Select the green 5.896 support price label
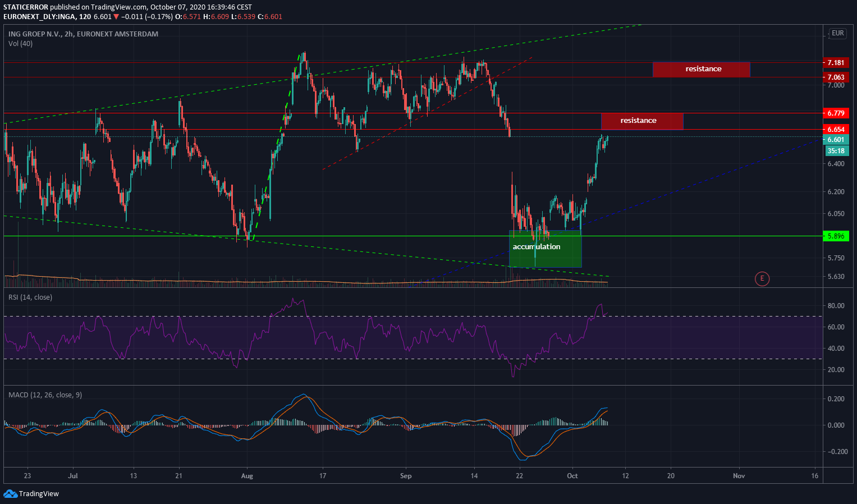Screen dimensions: 857x504 [836, 236]
